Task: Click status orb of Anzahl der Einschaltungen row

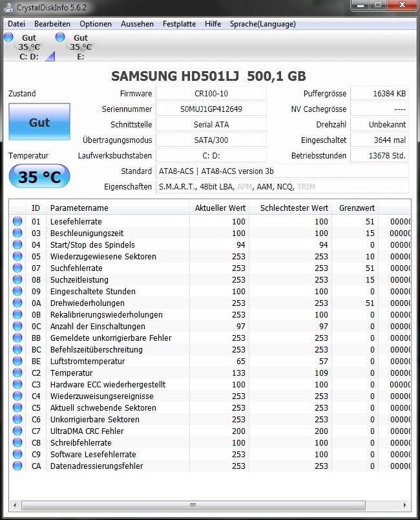Action: pos(17,326)
